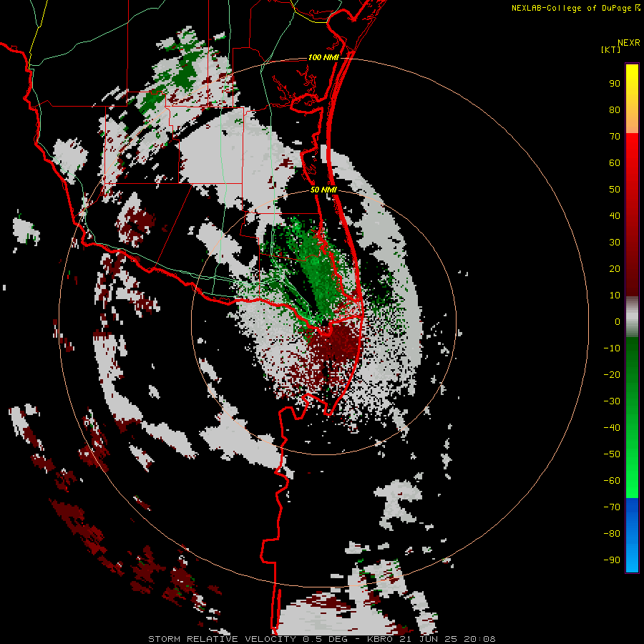Click the 0 value on velocity scale
Screen dimensions: 644x644
[x=618, y=322]
